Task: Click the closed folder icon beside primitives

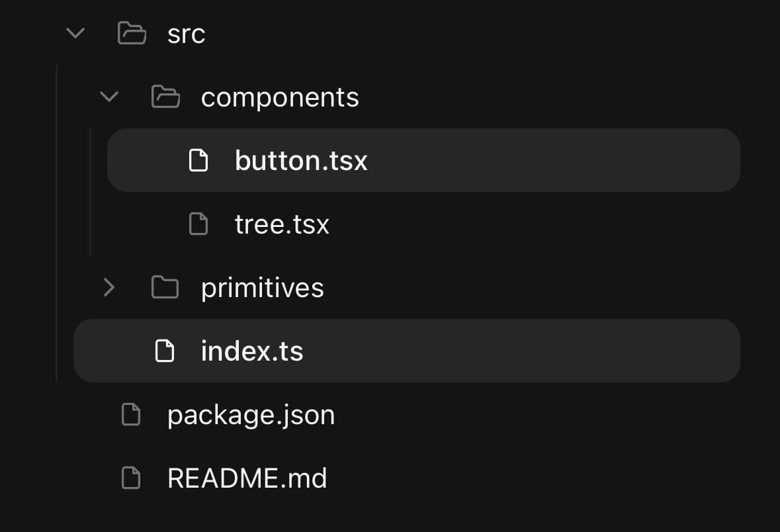Action: 165,287
